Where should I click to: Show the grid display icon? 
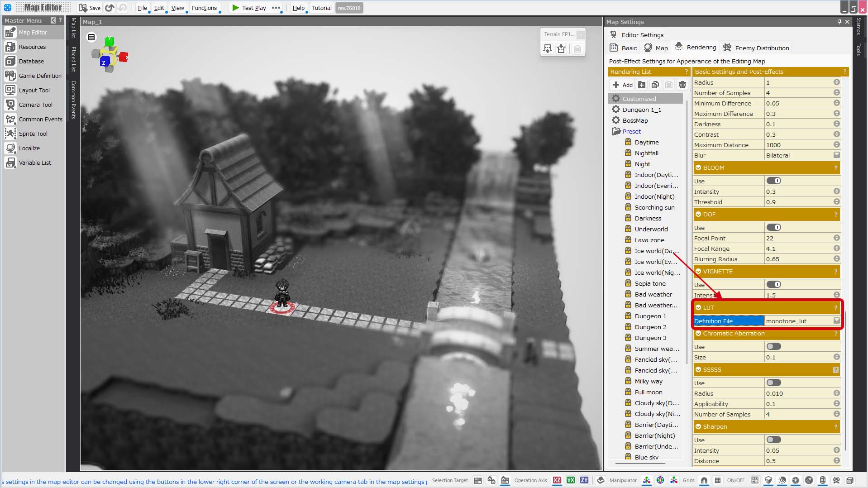(x=717, y=480)
